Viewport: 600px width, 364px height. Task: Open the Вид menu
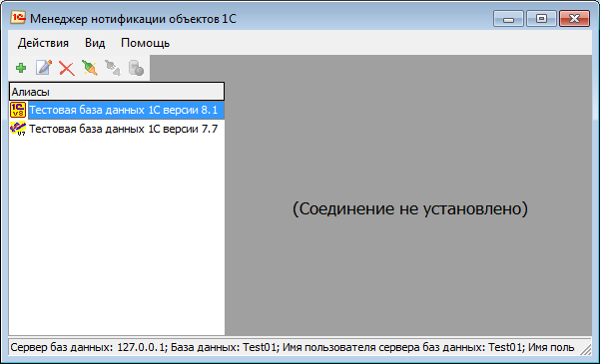coord(95,43)
